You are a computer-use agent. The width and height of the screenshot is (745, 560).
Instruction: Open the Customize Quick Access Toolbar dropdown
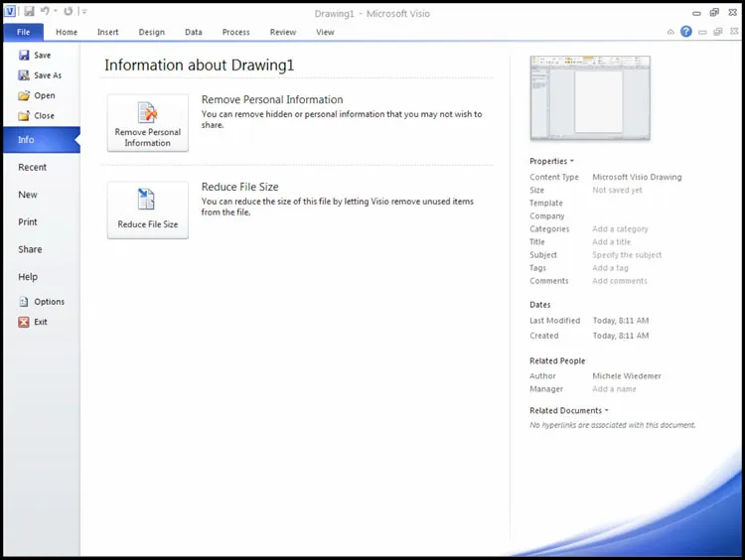(83, 11)
